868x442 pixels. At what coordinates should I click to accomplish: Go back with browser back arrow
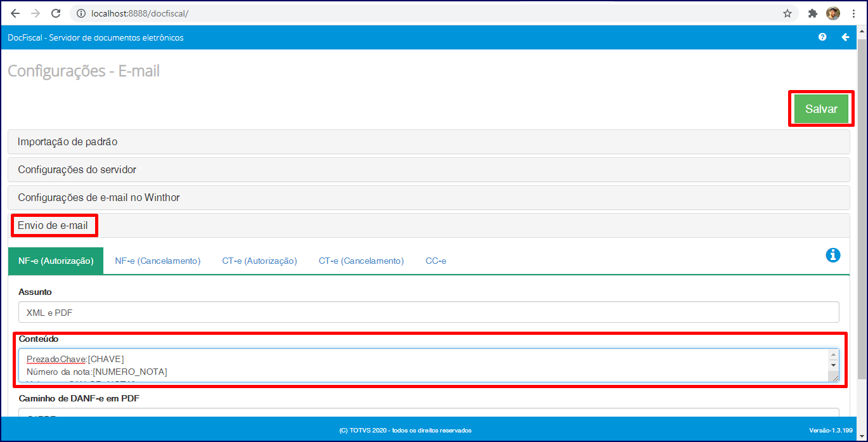15,13
